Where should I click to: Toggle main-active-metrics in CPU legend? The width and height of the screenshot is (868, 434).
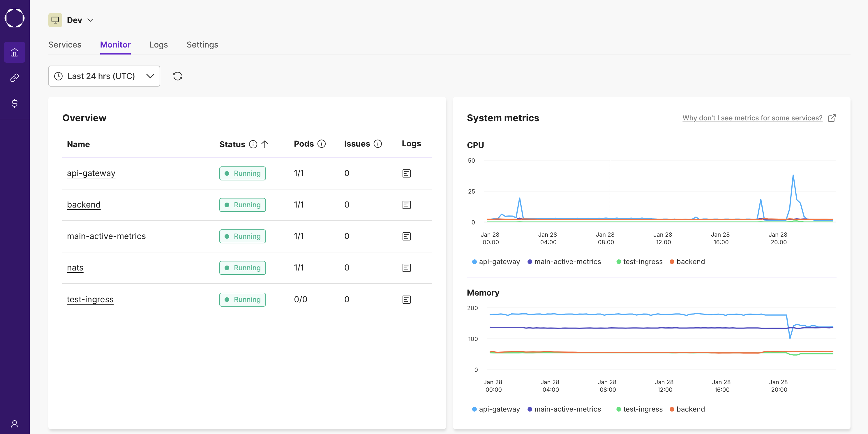click(x=564, y=262)
